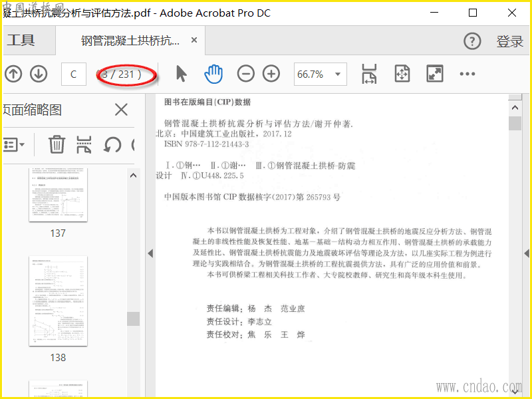This screenshot has height=399, width=532.
Task: Select the 钢管混凝土拱桥抗... document tab
Action: point(130,41)
